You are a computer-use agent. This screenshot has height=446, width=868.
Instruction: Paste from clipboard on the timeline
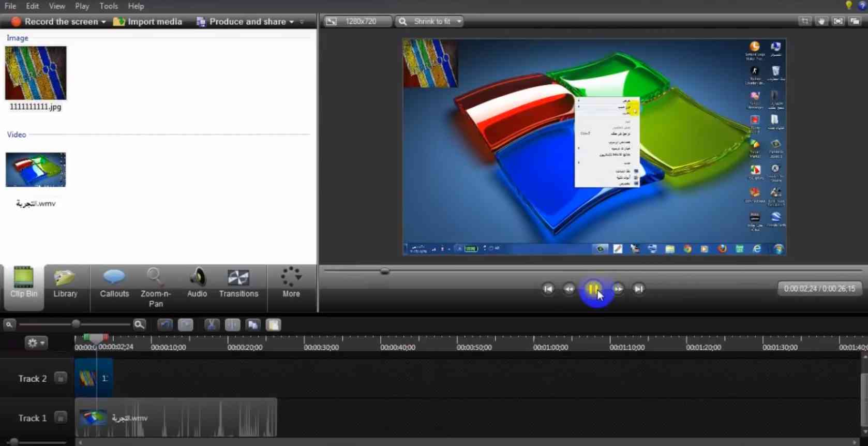click(274, 325)
